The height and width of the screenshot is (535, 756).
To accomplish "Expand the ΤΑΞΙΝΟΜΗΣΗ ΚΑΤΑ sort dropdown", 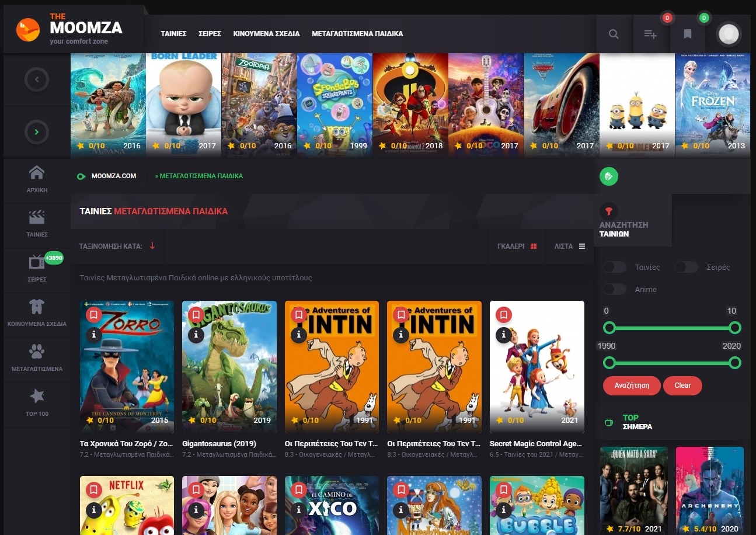I will click(x=117, y=246).
